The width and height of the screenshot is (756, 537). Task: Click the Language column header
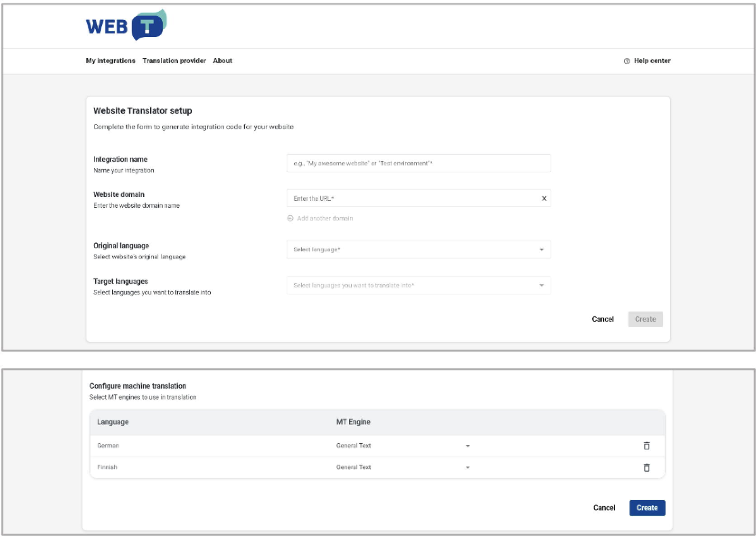(113, 422)
